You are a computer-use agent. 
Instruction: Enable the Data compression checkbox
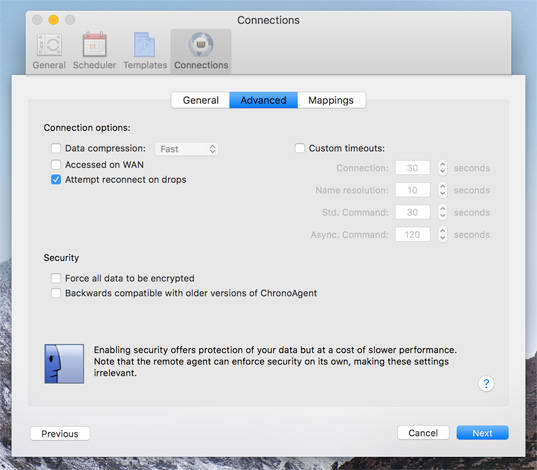click(56, 148)
